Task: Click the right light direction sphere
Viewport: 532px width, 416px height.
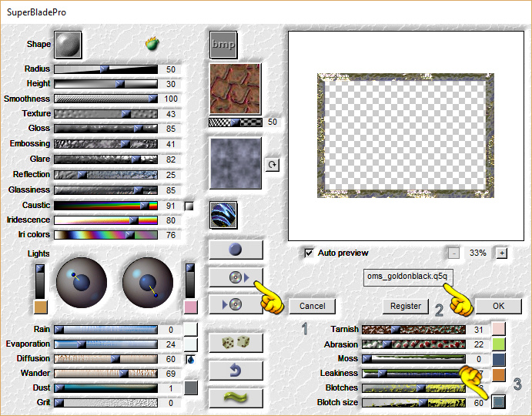Action: (x=148, y=283)
